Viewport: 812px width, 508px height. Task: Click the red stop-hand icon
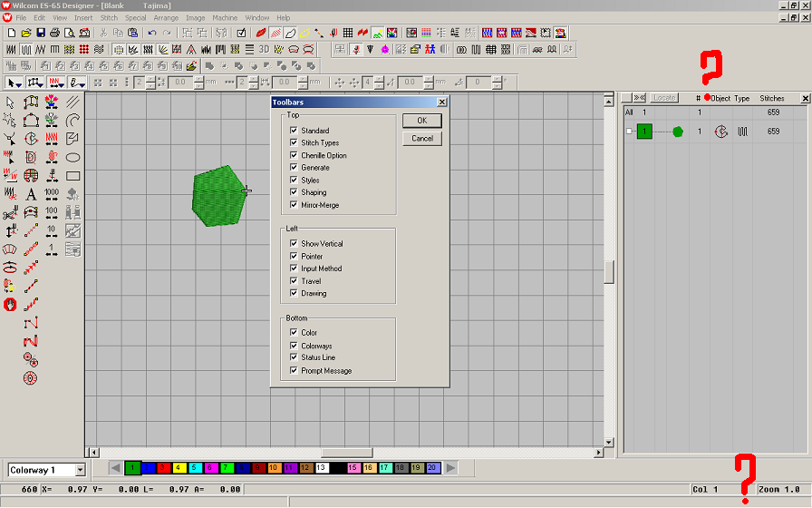tap(10, 304)
